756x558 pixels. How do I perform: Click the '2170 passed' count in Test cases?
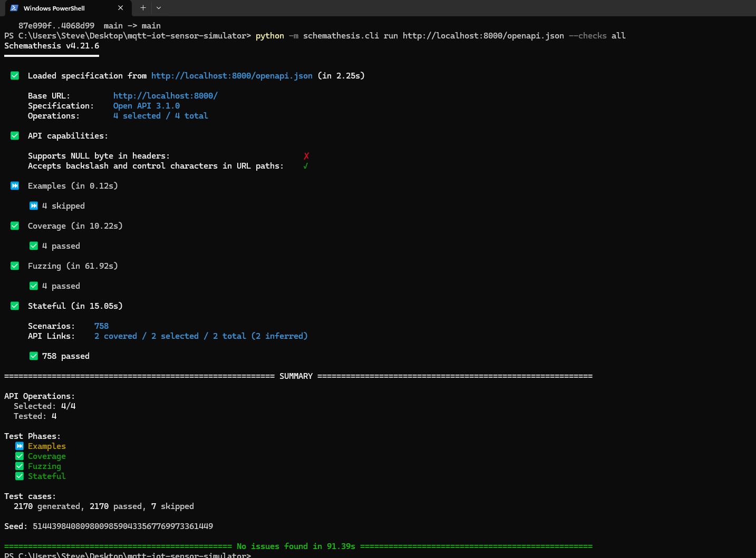click(x=115, y=506)
